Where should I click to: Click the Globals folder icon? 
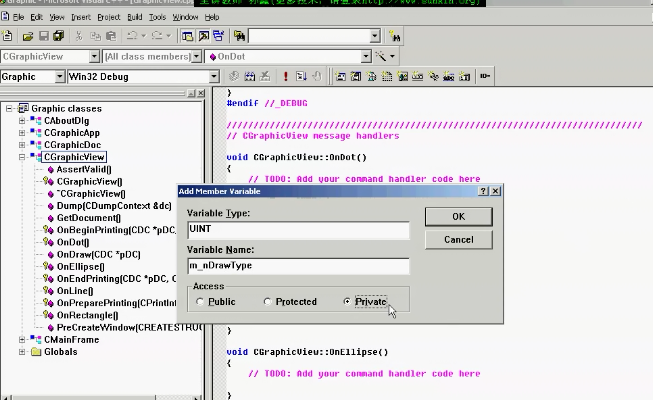[x=36, y=352]
